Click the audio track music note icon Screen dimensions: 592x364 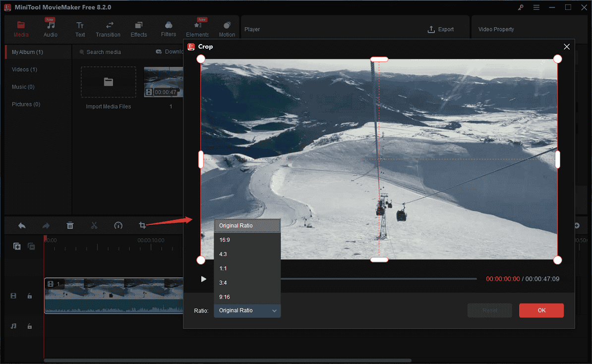click(x=13, y=326)
